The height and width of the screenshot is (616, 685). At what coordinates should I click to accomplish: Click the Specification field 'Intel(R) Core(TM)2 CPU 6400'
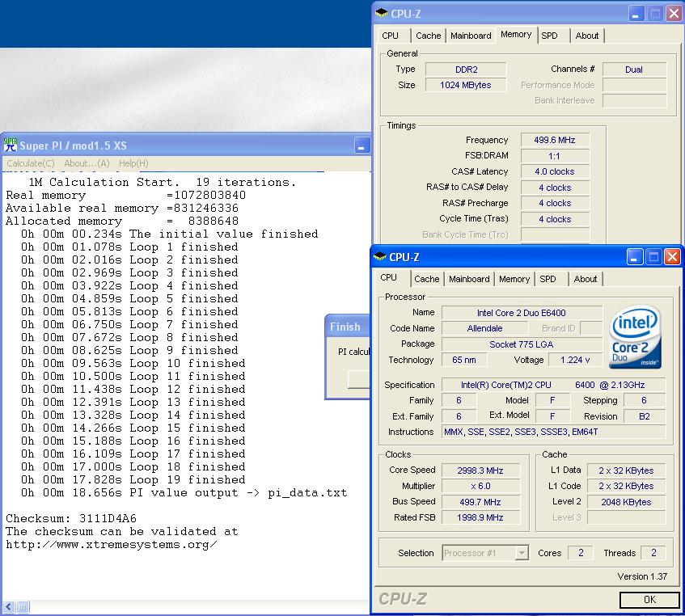click(x=553, y=385)
